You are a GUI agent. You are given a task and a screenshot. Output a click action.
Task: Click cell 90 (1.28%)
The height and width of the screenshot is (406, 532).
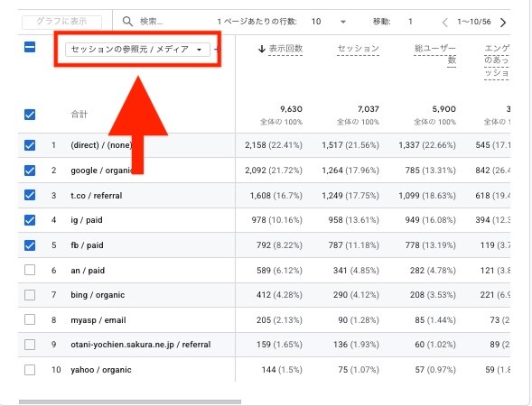(359, 320)
